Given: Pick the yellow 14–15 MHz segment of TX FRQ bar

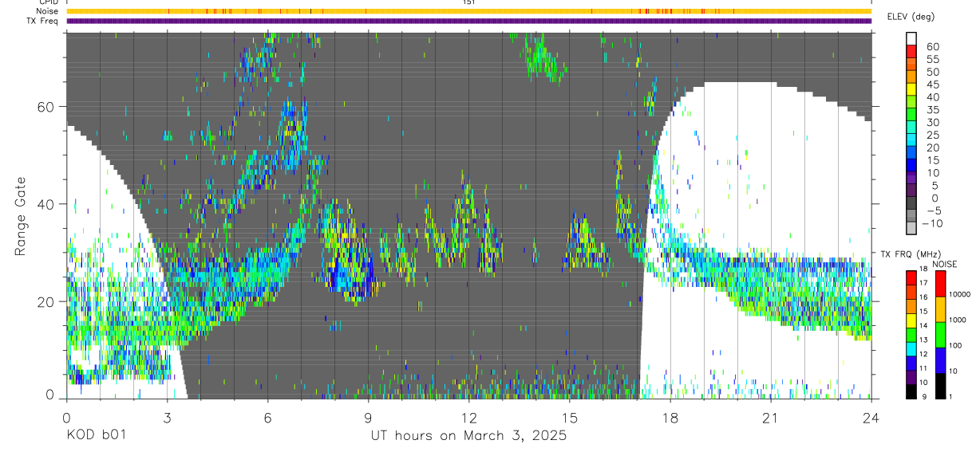Looking at the screenshot, I should 911,320.
